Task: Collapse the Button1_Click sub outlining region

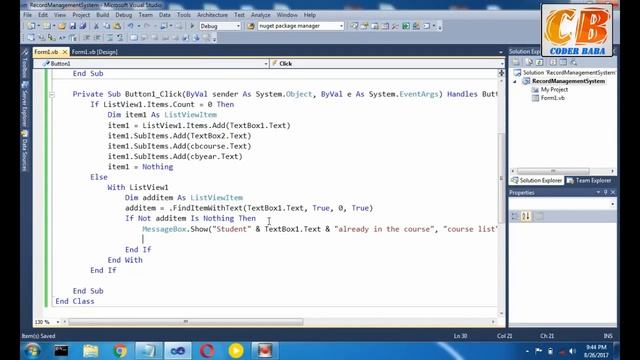Action: (52, 95)
